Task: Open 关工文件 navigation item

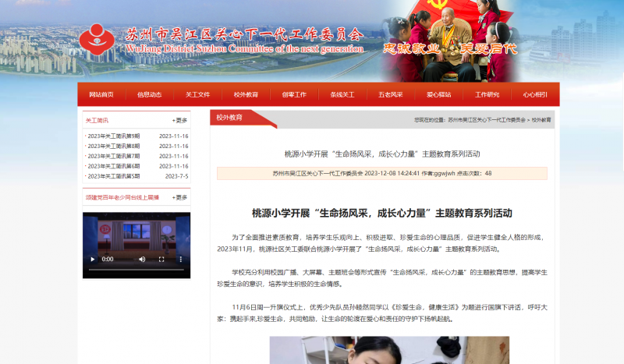Action: (x=198, y=94)
